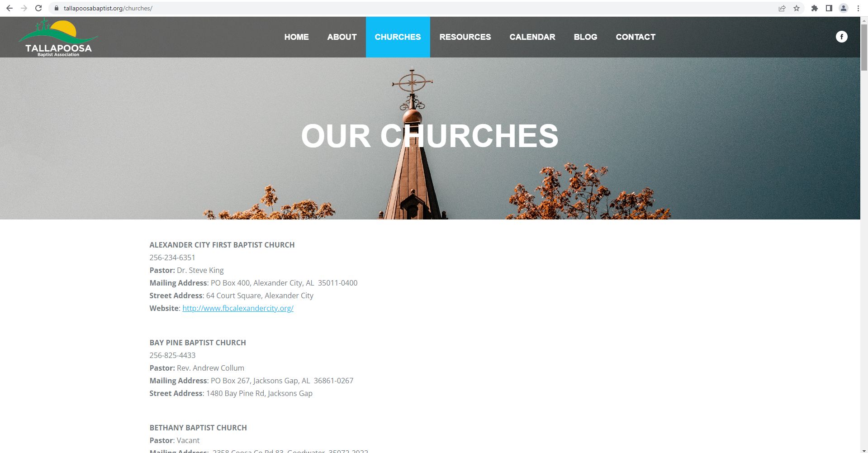Viewport: 868px width, 453px height.
Task: Click the browser back arrow
Action: pos(9,8)
